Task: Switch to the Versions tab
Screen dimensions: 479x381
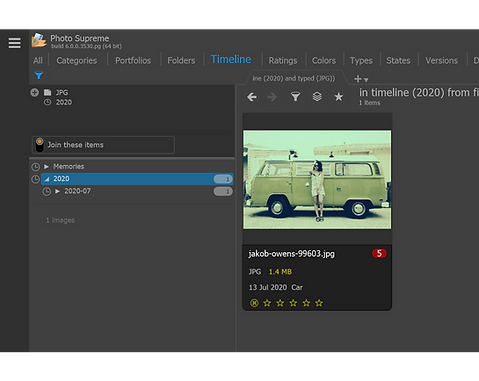Action: 441,60
